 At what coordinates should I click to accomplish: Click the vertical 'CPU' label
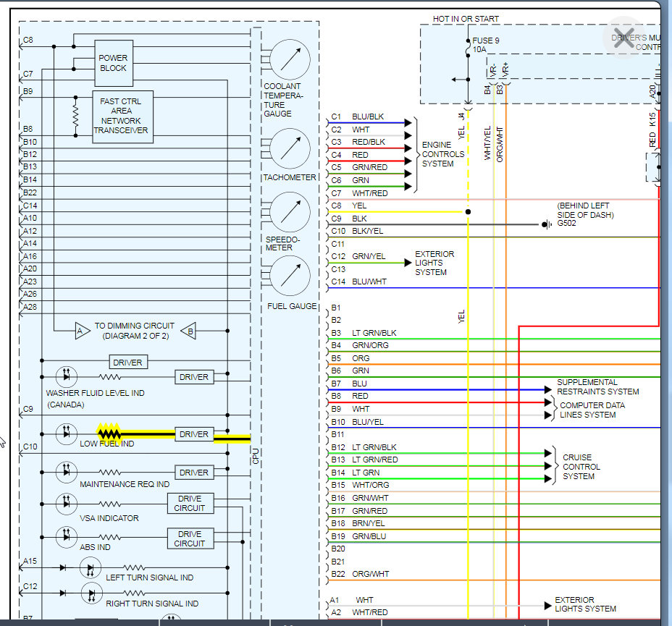[x=256, y=456]
